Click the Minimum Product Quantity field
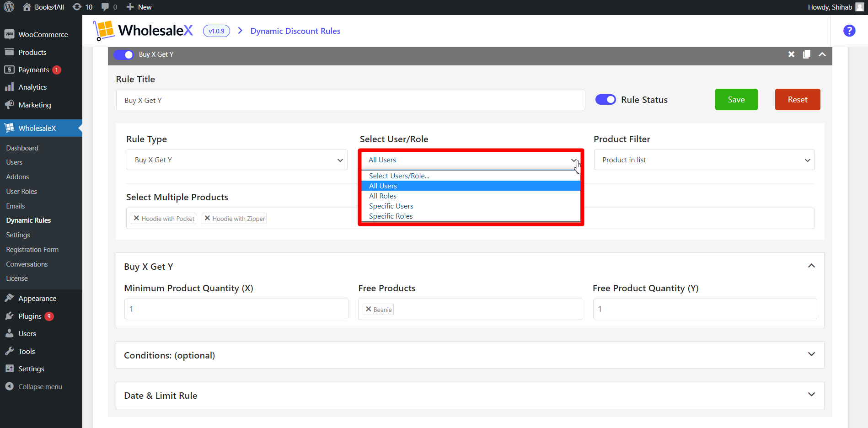868x428 pixels. pos(236,309)
